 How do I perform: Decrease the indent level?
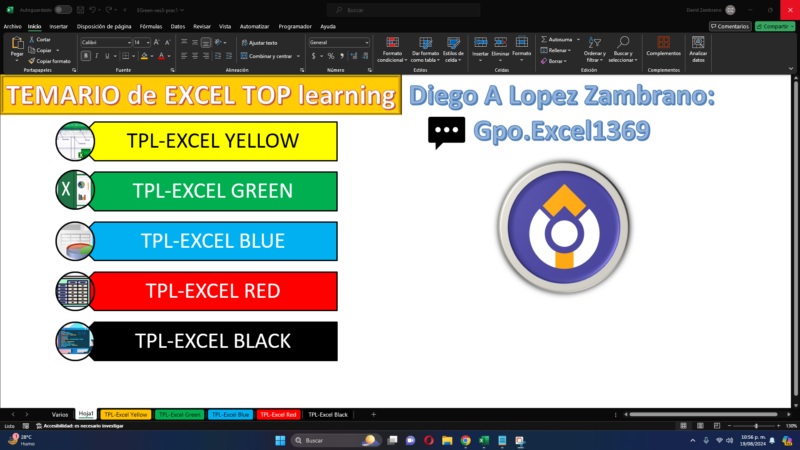218,56
